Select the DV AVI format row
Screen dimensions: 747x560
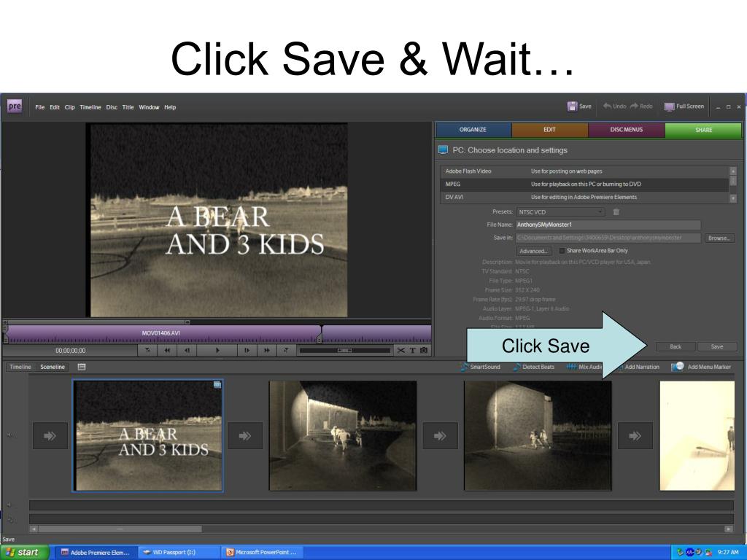(584, 197)
